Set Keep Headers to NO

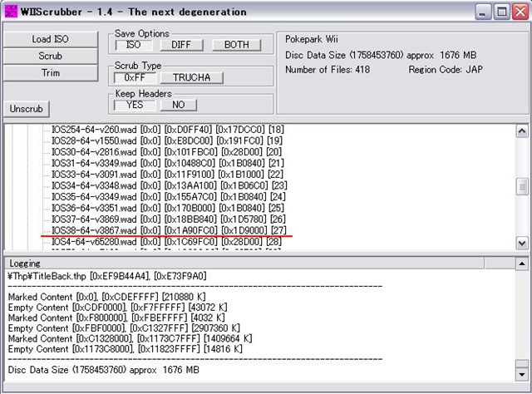tap(179, 105)
